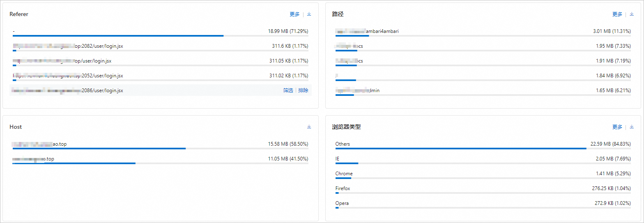This screenshot has width=644, height=223.
Task: Click the Others browser usage bar
Action: 461,148
